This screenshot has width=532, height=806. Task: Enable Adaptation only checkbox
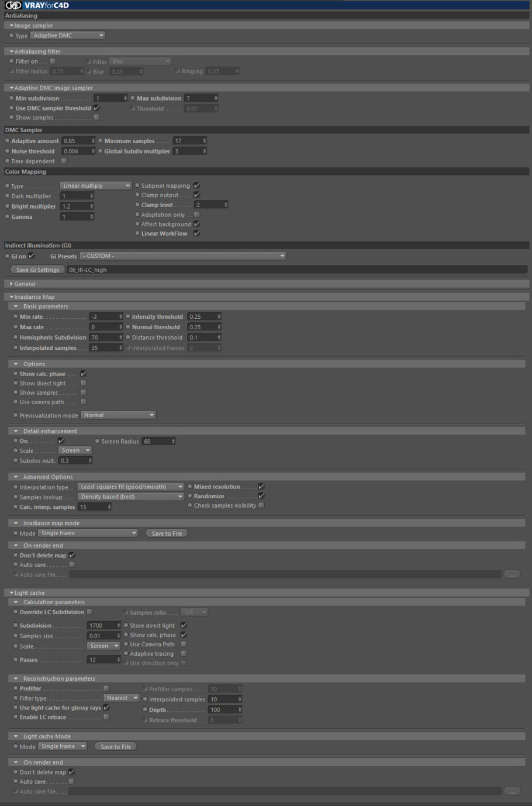[x=197, y=215]
